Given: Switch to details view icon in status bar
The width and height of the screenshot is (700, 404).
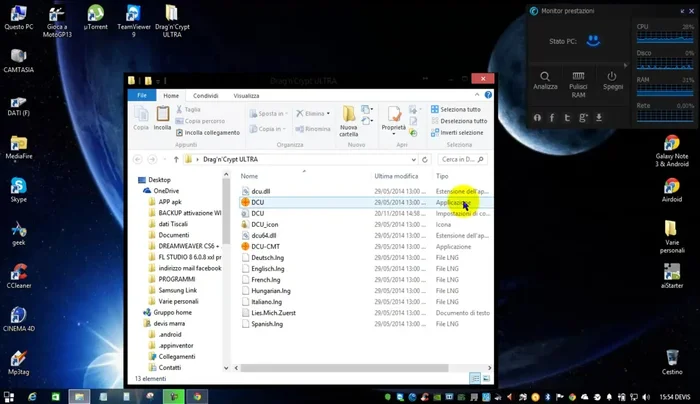Looking at the screenshot, I should click(x=475, y=379).
